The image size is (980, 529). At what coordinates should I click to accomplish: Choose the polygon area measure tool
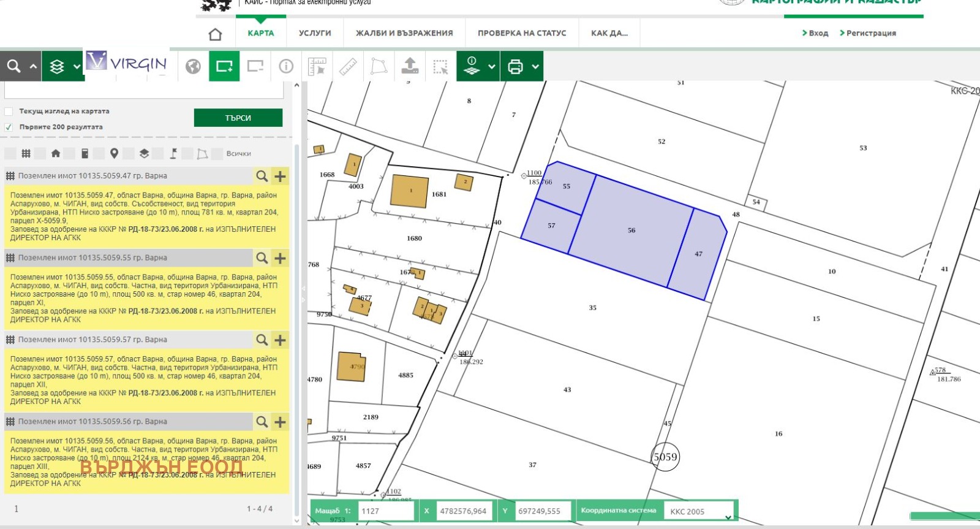point(379,66)
